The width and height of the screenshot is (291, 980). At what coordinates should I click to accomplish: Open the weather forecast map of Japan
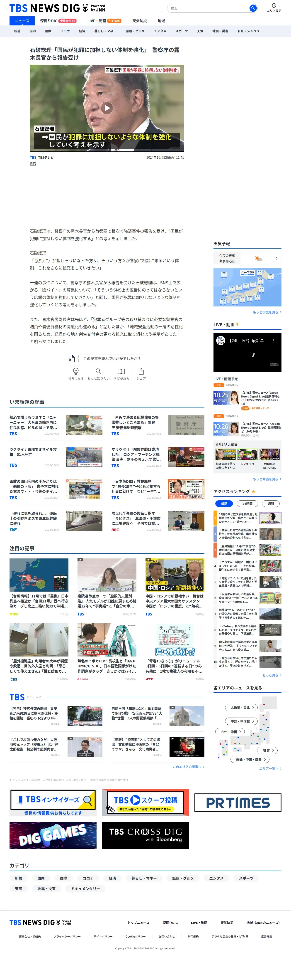pos(247,287)
